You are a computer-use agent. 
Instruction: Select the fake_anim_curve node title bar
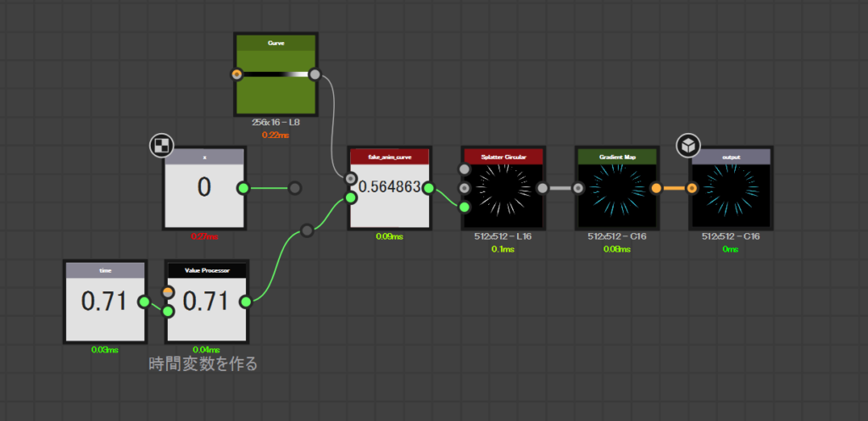coord(389,157)
